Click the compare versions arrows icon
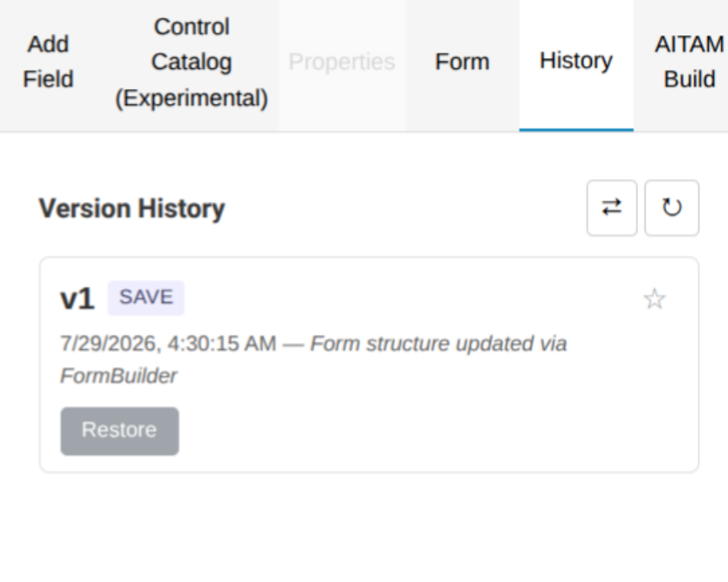The width and height of the screenshot is (728, 582). tap(611, 208)
